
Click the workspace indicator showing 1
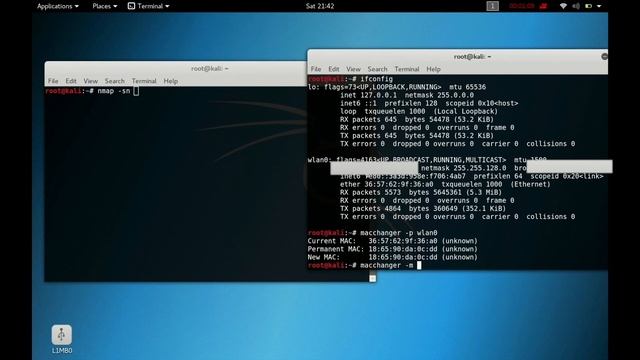(492, 6)
